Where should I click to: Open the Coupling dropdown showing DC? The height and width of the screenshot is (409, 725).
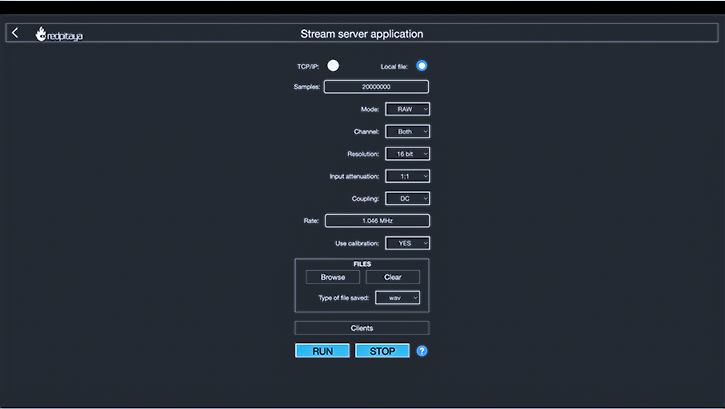[x=407, y=198]
